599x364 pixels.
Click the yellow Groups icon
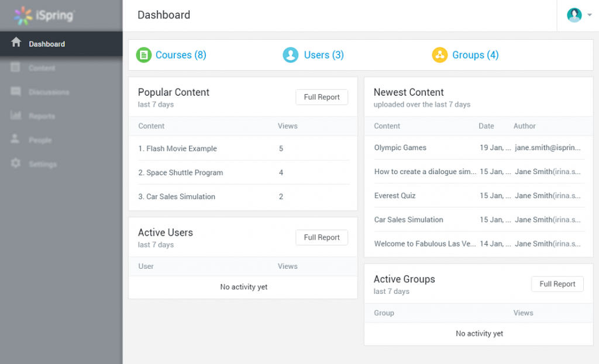(x=440, y=54)
